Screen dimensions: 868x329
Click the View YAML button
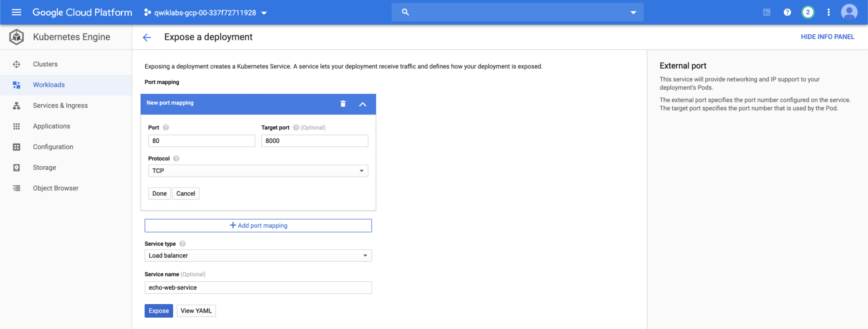click(196, 311)
